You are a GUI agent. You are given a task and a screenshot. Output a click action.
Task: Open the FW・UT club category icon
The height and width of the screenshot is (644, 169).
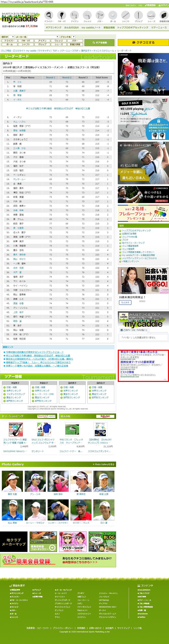(x=62, y=17)
